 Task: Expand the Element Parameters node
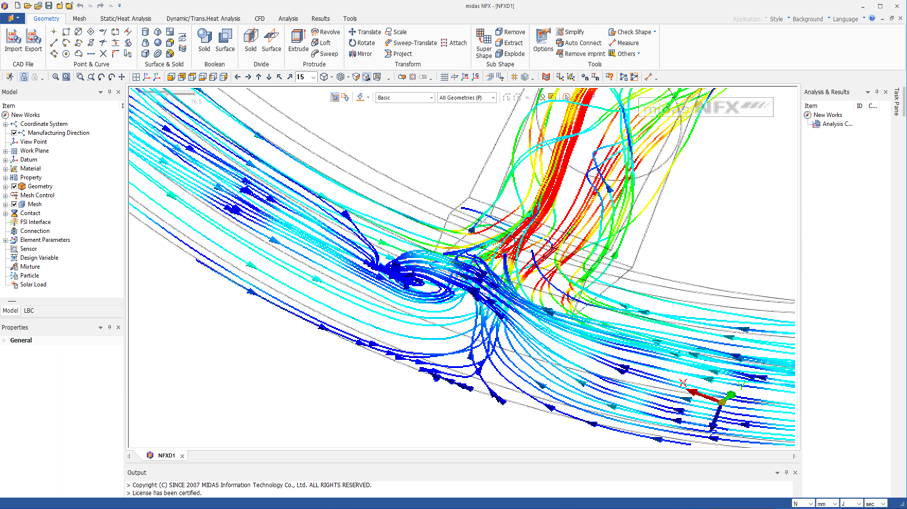5,240
